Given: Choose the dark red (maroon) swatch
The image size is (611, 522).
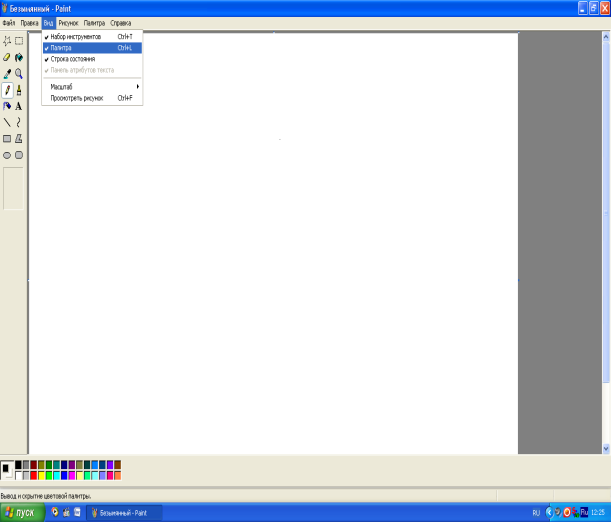Looking at the screenshot, I should click(x=34, y=464).
